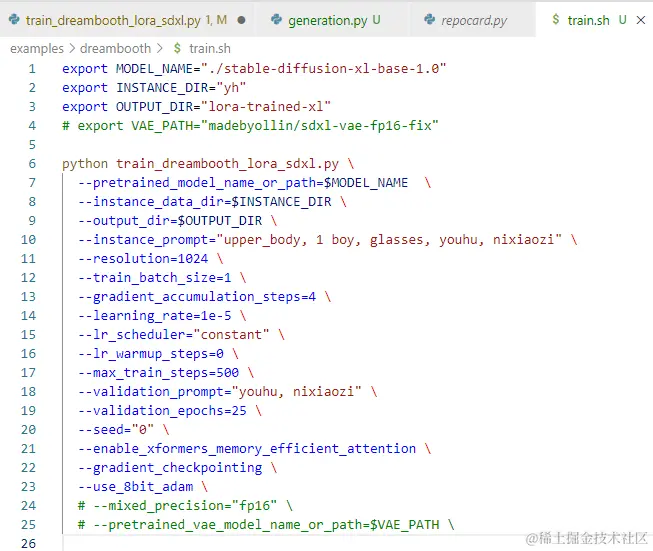The height and width of the screenshot is (551, 653).
Task: Click line number 26 in gutter
Action: point(28,544)
